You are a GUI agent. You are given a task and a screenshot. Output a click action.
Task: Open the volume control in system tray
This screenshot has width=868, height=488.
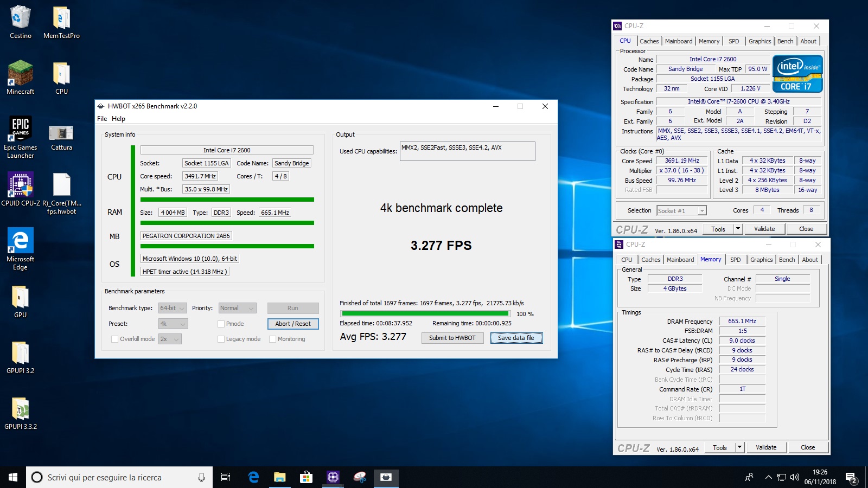[795, 477]
